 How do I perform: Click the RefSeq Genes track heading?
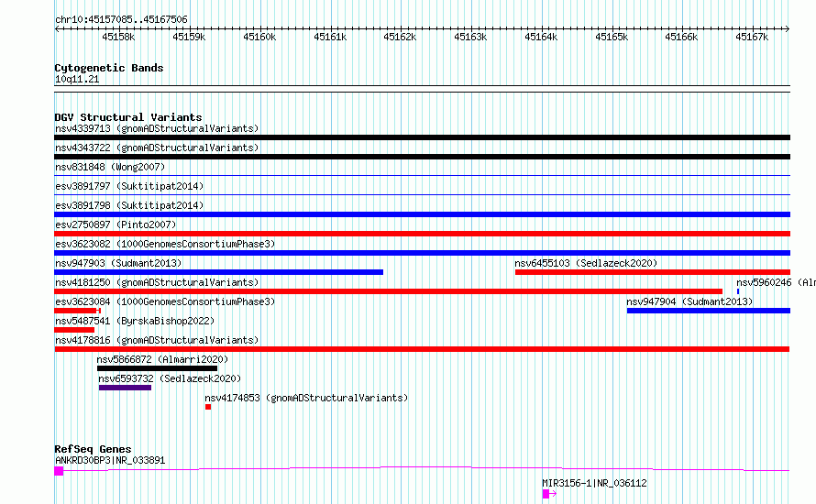93,449
